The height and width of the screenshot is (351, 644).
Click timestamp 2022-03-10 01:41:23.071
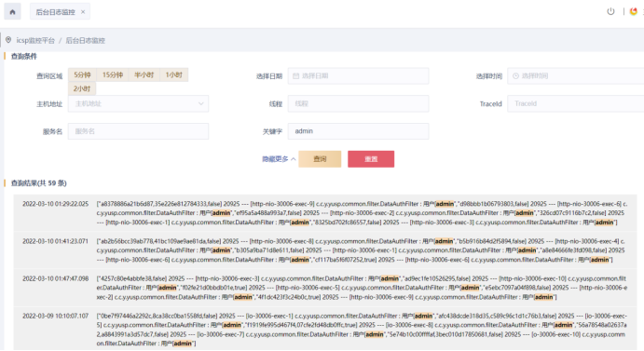55,241
